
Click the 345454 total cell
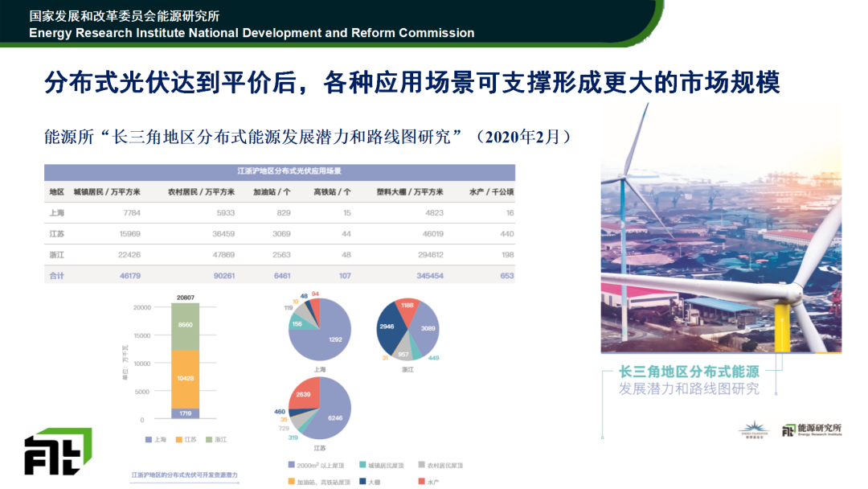[430, 275]
